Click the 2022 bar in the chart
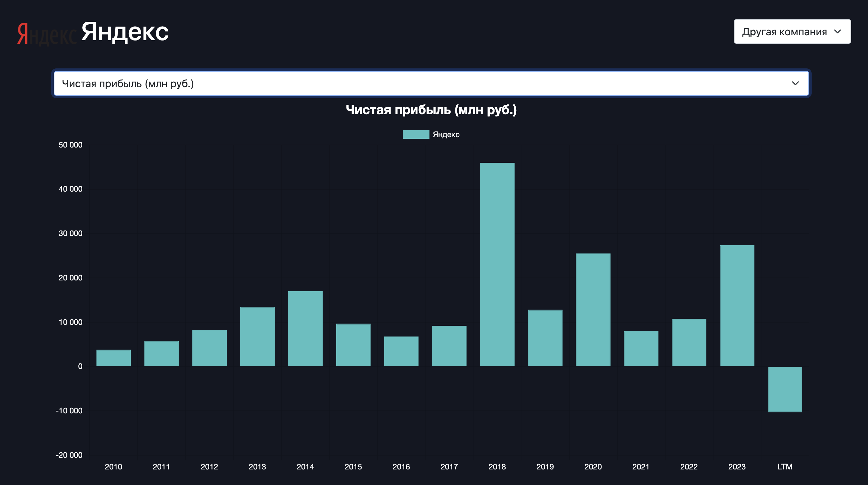This screenshot has height=485, width=868. click(689, 342)
